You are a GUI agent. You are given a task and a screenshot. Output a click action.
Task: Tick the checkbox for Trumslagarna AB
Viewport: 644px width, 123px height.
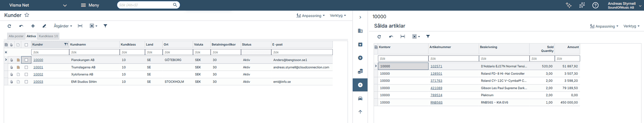[x=26, y=67]
